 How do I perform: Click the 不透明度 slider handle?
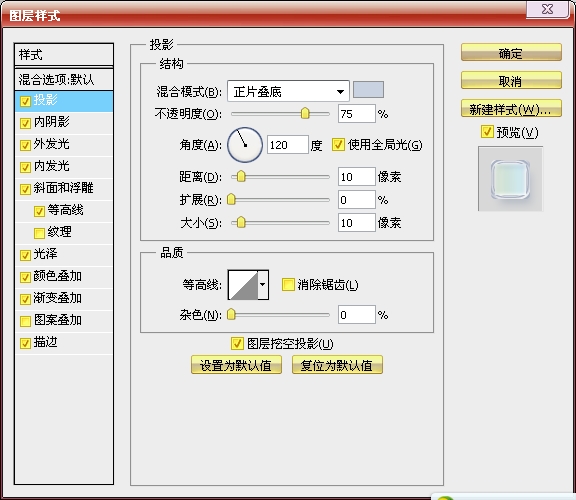tap(305, 113)
